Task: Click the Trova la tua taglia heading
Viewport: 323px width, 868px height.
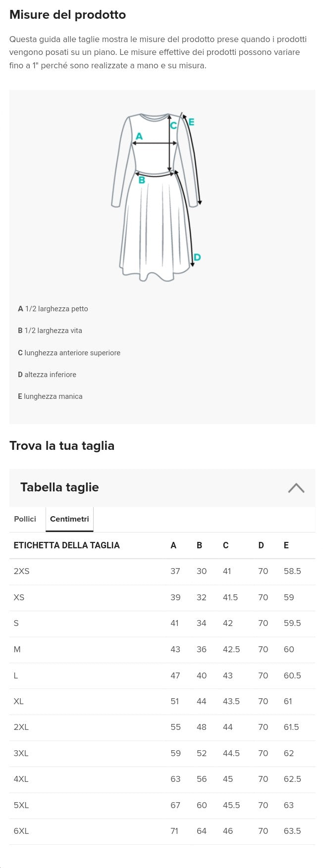Action: point(62,446)
